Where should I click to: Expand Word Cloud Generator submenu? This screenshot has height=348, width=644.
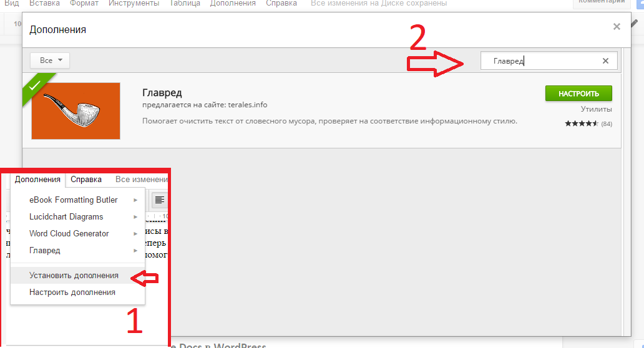(77, 233)
